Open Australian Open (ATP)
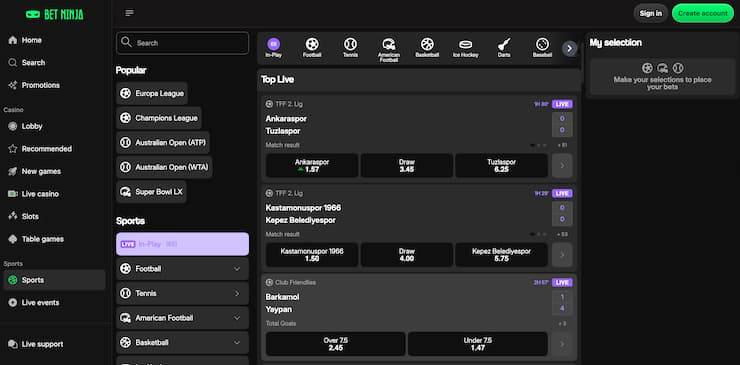Viewport: 740px width, 365px height. pos(163,143)
